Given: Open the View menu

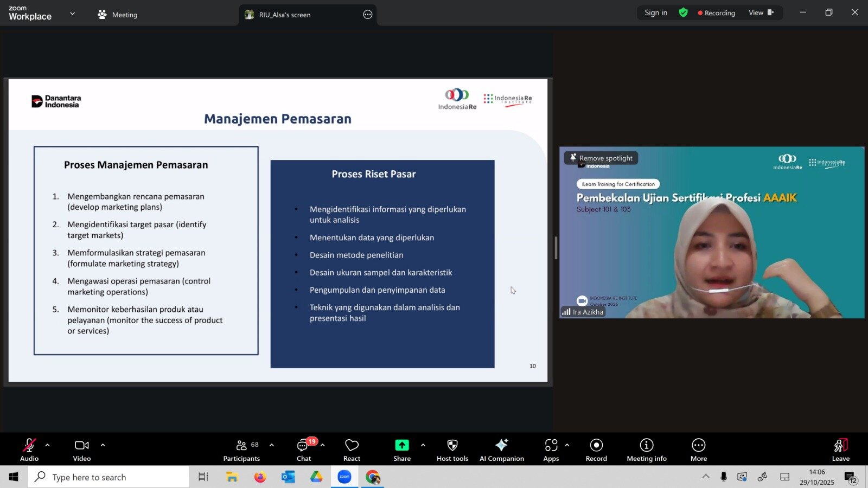Looking at the screenshot, I should pyautogui.click(x=761, y=13).
